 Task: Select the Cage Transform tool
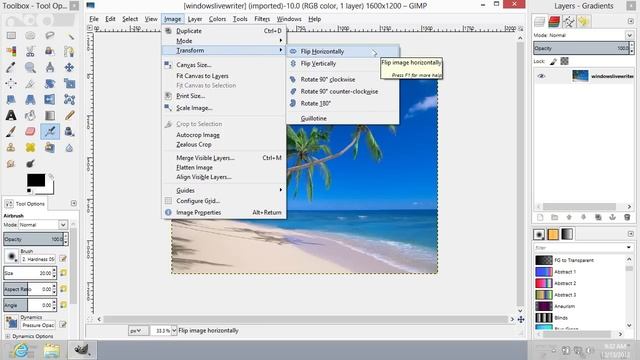pyautogui.click(x=69, y=99)
